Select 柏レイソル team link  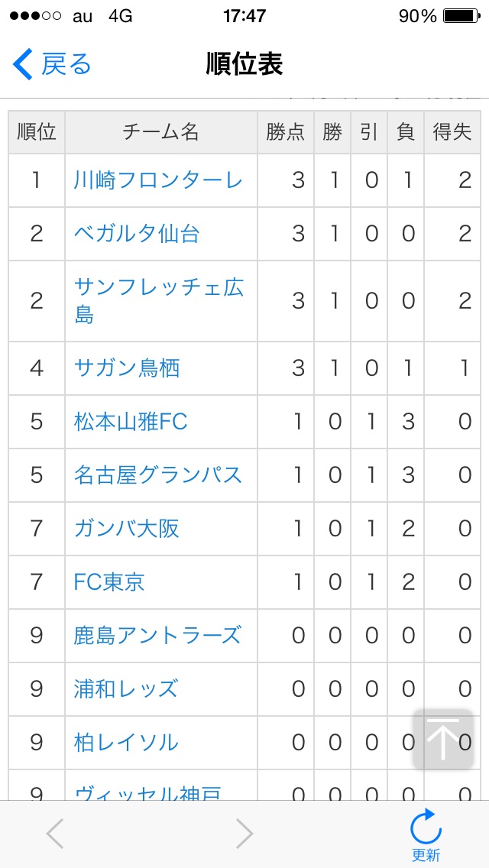126,743
